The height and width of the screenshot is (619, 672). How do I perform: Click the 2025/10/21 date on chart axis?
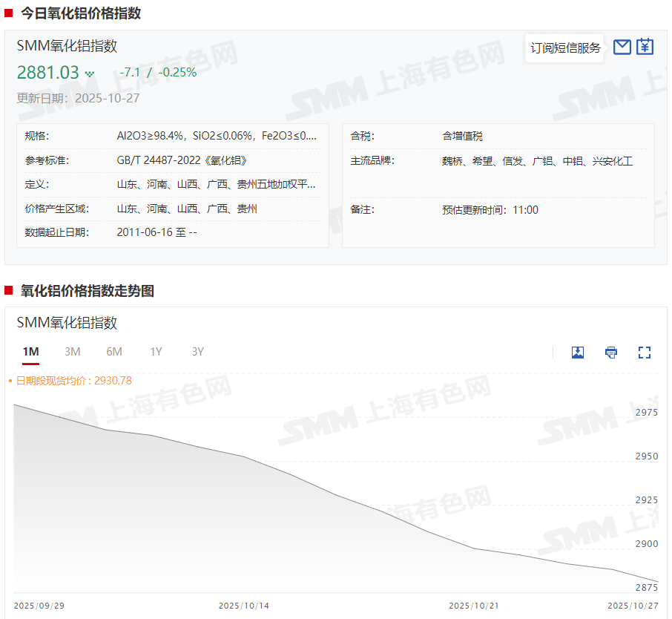pyautogui.click(x=474, y=606)
